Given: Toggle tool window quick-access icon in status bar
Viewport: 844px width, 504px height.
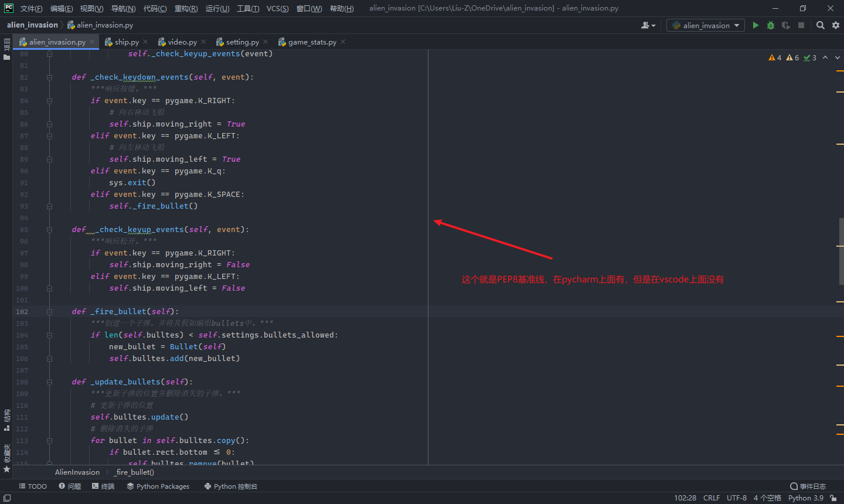Looking at the screenshot, I should pos(7,498).
